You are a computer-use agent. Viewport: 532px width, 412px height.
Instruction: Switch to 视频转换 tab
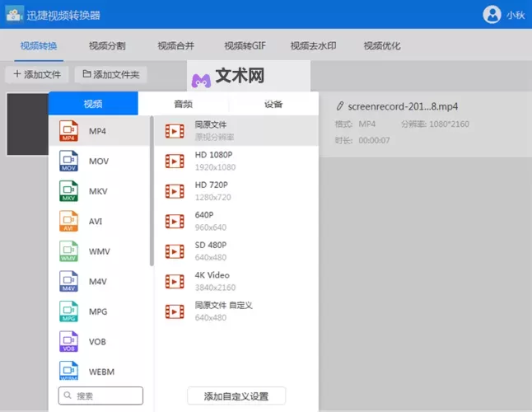coord(39,46)
